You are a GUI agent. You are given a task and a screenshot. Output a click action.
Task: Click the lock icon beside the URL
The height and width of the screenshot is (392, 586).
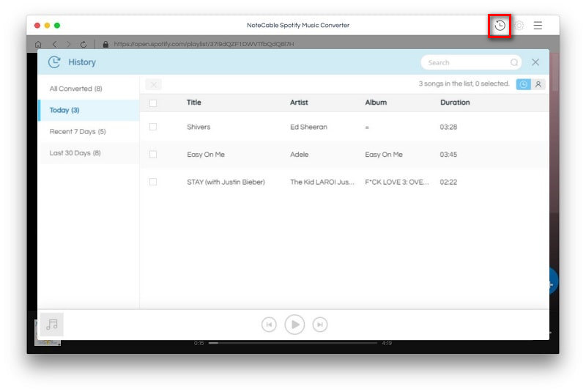105,44
